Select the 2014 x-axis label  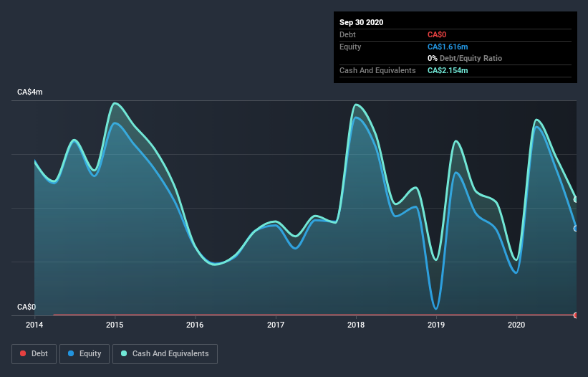tap(34, 325)
